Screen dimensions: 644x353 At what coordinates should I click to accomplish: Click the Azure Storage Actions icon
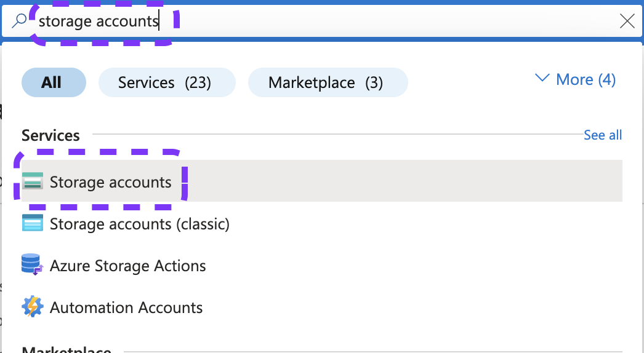33,264
